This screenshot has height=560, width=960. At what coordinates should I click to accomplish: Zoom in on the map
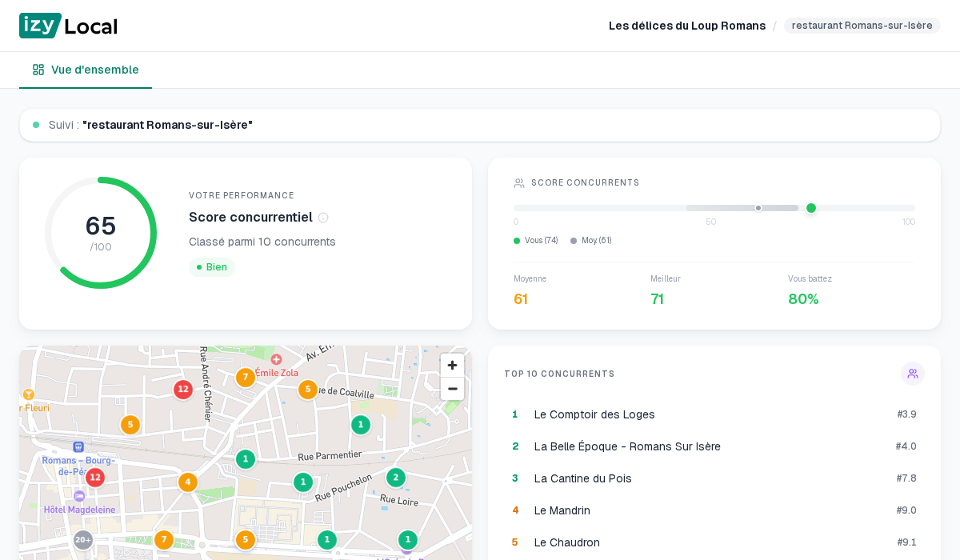pos(452,366)
